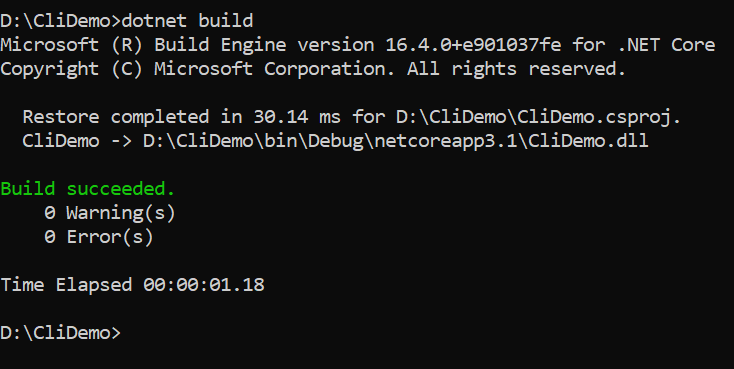734x369 pixels.
Task: Click the '30.14 ms' restore duration
Action: coord(297,117)
